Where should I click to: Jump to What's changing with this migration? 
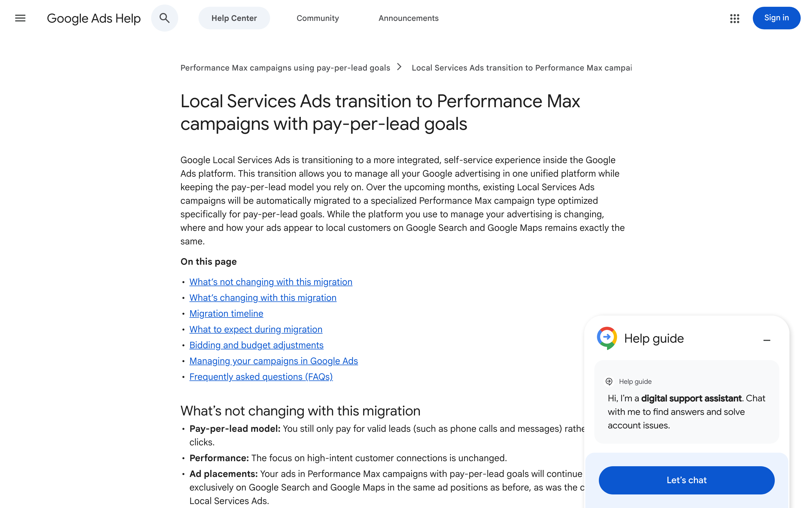click(x=263, y=298)
